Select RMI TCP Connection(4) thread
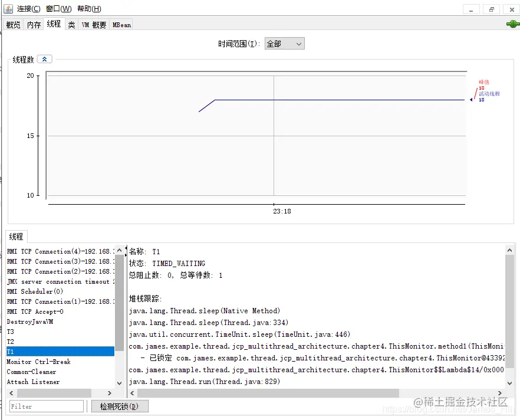 point(60,251)
